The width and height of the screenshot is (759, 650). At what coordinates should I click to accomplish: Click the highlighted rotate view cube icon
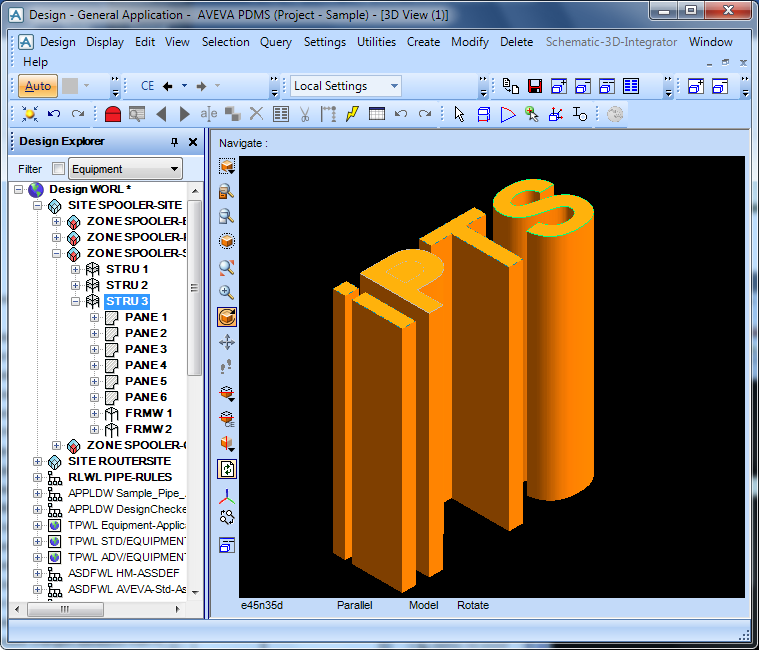point(227,317)
